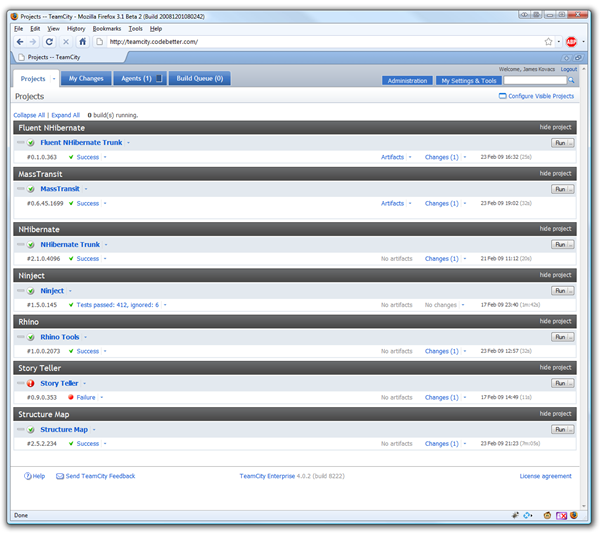
Task: Open the Rhino Tools build configuration link
Action: pyautogui.click(x=60, y=337)
